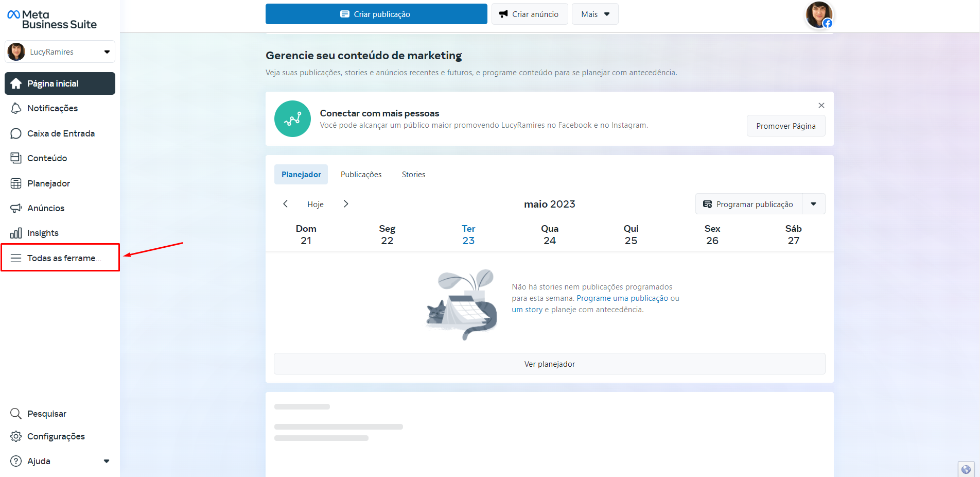Click the Conteúdo icon
Image resolution: width=980 pixels, height=477 pixels.
coord(16,158)
